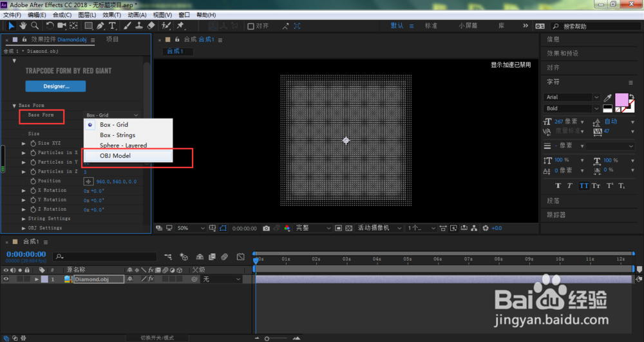Click the Draft 3D icon in timeline
This screenshot has width=644, height=342.
(184, 257)
